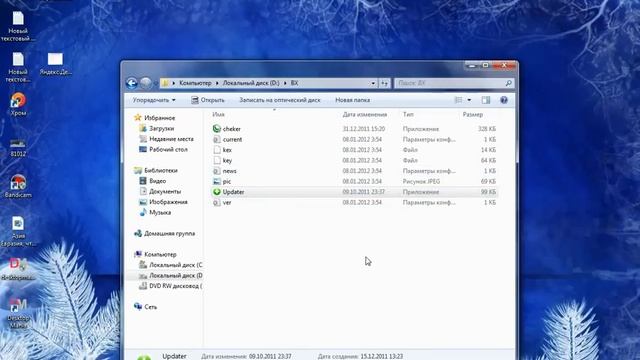Open the Chrome desktop shortcut

(x=18, y=100)
